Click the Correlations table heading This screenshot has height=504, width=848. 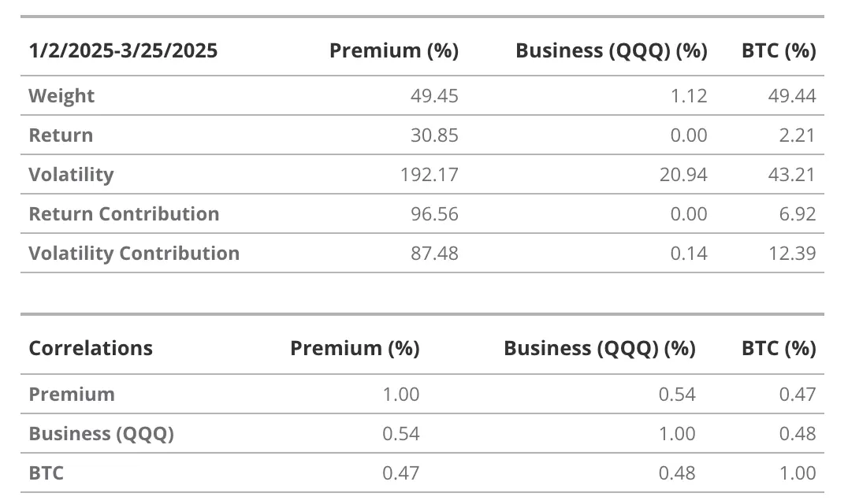(91, 348)
